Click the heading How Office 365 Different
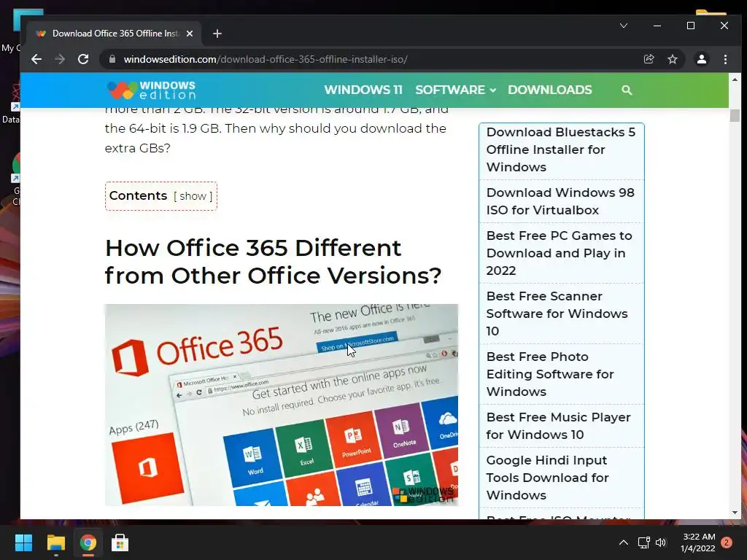747x560 pixels. (273, 262)
